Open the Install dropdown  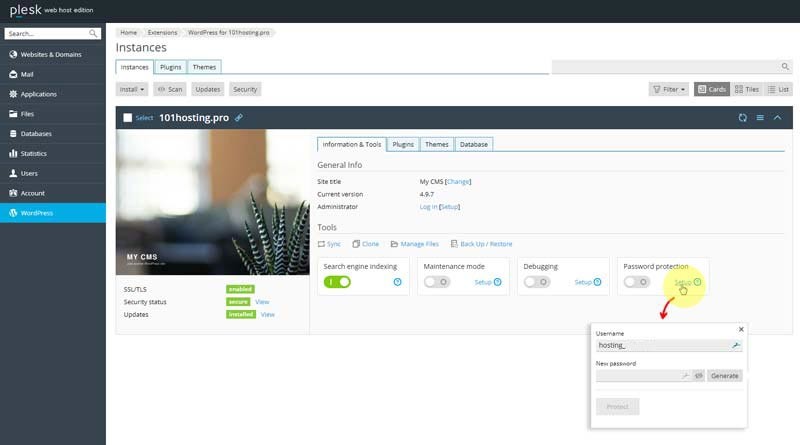pyautogui.click(x=132, y=89)
